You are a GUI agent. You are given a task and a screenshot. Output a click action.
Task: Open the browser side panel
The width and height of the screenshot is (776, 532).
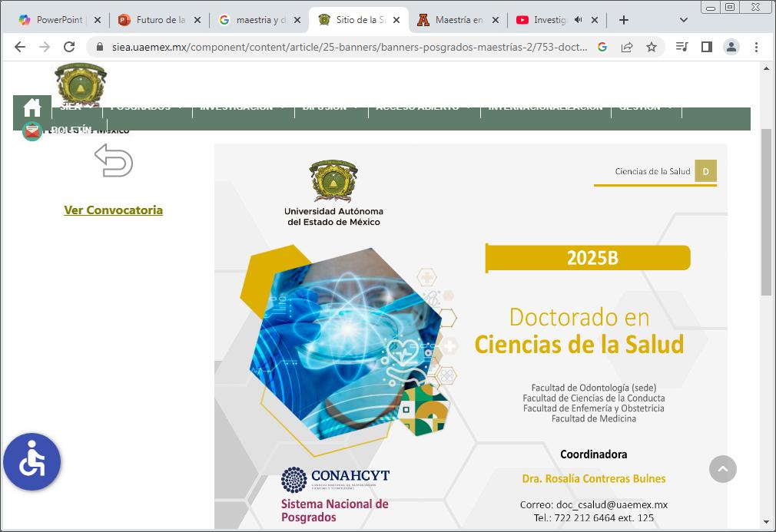[707, 47]
